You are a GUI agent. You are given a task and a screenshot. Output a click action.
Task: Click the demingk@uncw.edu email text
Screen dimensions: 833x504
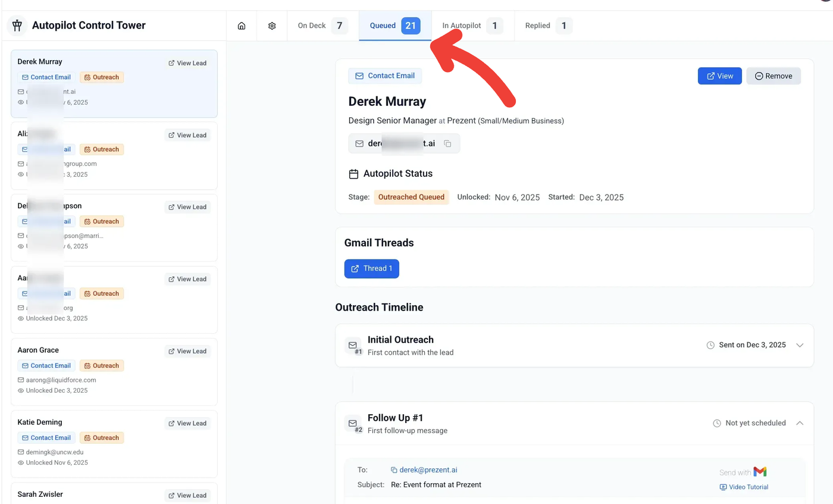click(55, 452)
